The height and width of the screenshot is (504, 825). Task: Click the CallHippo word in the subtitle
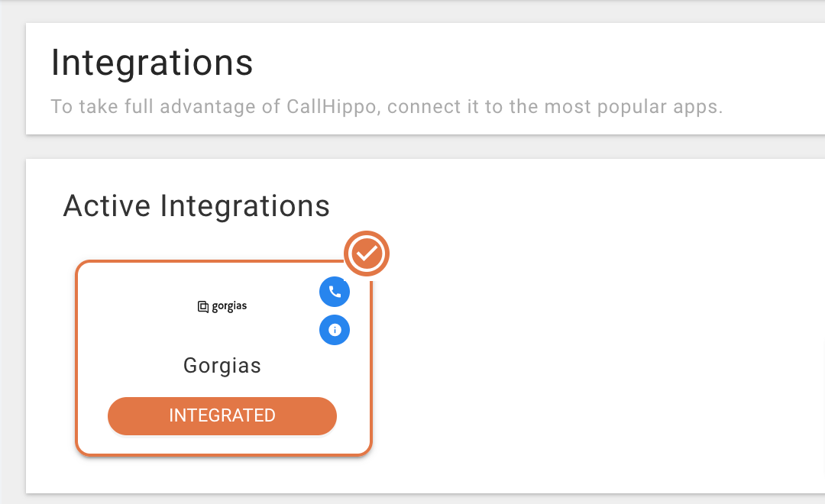click(x=332, y=106)
